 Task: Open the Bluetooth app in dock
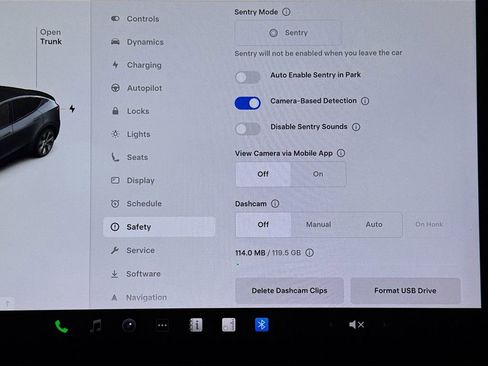(262, 325)
